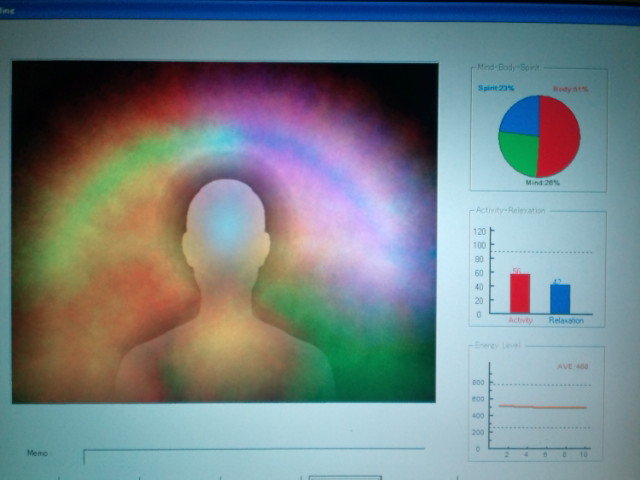
Task: Click the red Activity bar
Action: [520, 293]
